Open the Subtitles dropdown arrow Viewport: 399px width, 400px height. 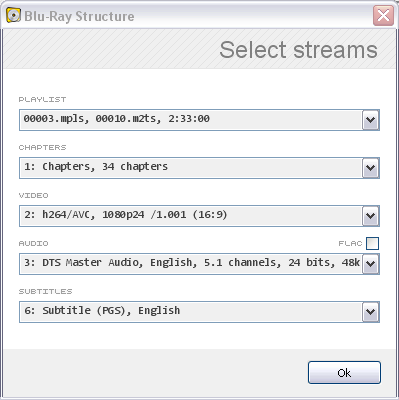point(371,312)
